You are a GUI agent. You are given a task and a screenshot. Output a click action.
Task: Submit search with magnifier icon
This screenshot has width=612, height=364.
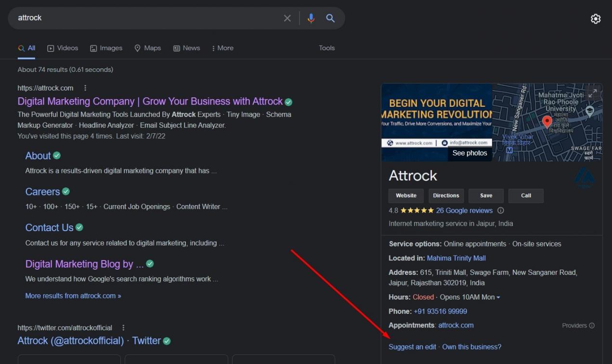click(x=330, y=18)
